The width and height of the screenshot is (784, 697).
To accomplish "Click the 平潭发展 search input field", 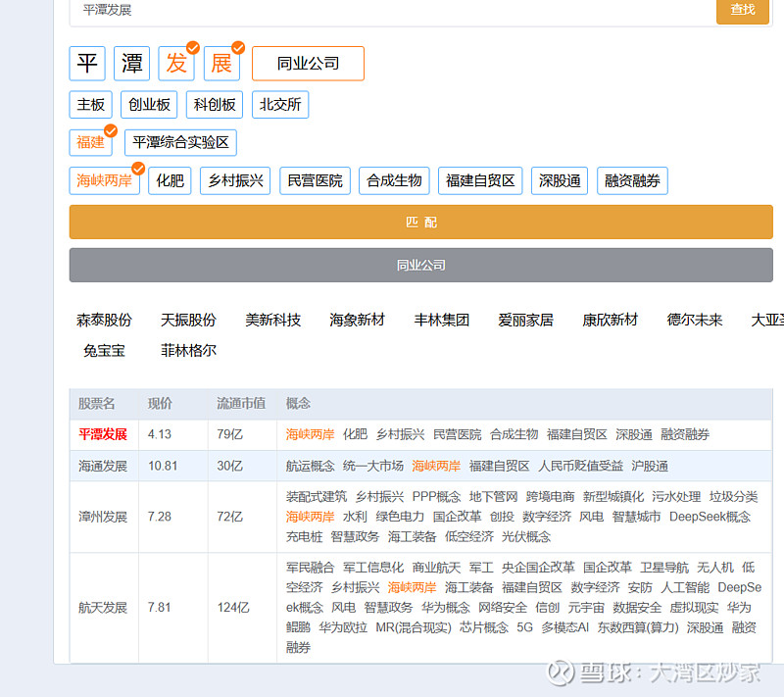I will click(x=392, y=10).
